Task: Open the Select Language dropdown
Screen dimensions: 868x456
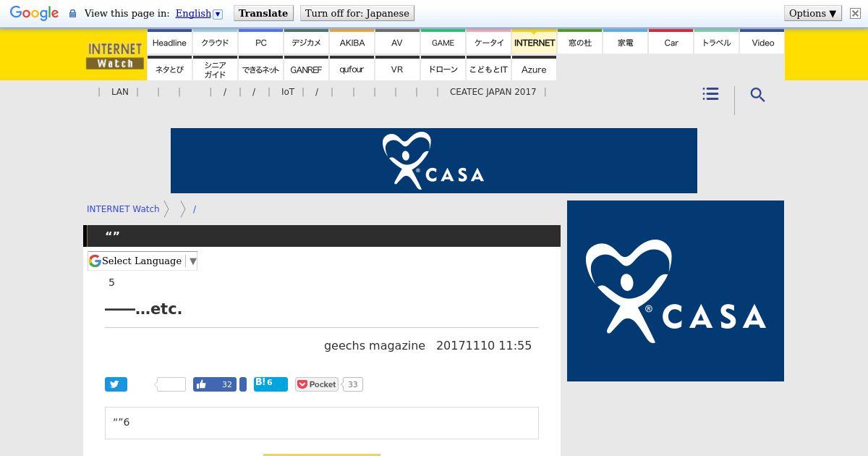Action: click(142, 261)
